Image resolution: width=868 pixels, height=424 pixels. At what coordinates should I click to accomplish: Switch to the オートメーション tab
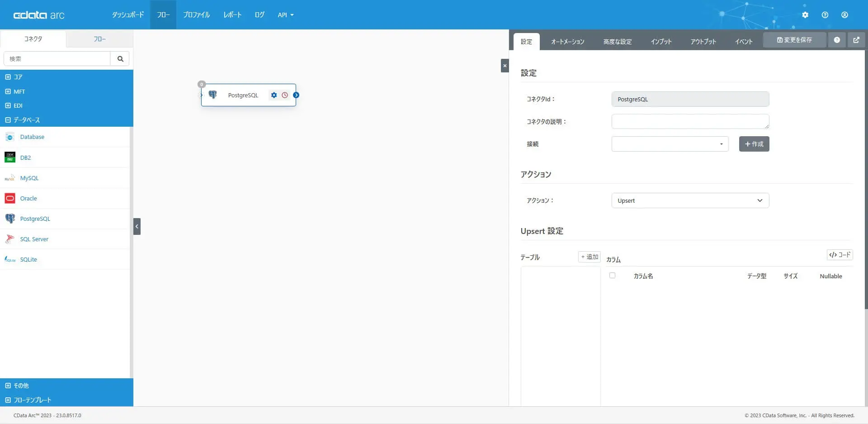click(x=567, y=42)
